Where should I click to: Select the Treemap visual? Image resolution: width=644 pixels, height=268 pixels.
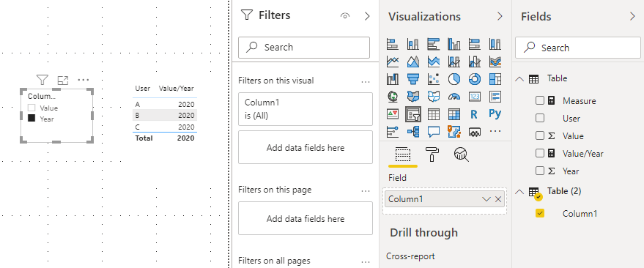coord(495,79)
